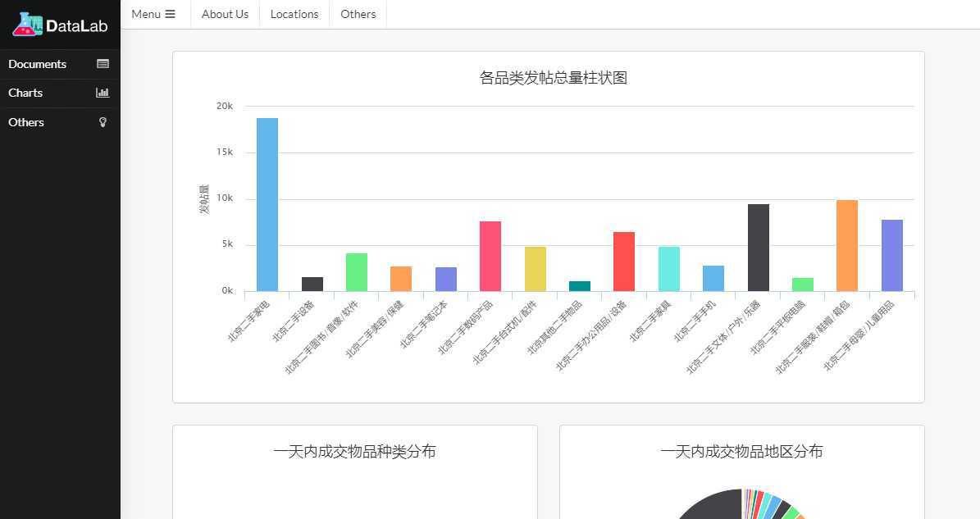Click the 北京二手图书/音像/软件 bar
The image size is (980, 519).
coord(357,272)
